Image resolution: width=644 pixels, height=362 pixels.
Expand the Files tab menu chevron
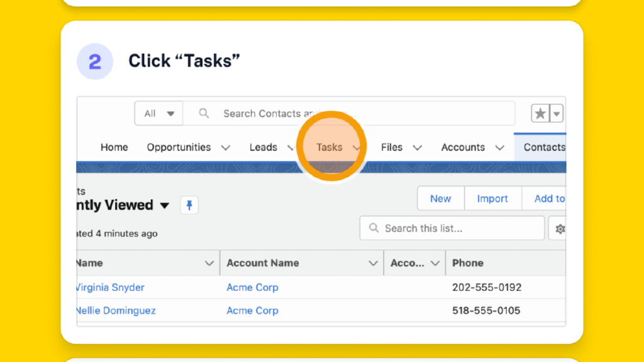(x=417, y=148)
